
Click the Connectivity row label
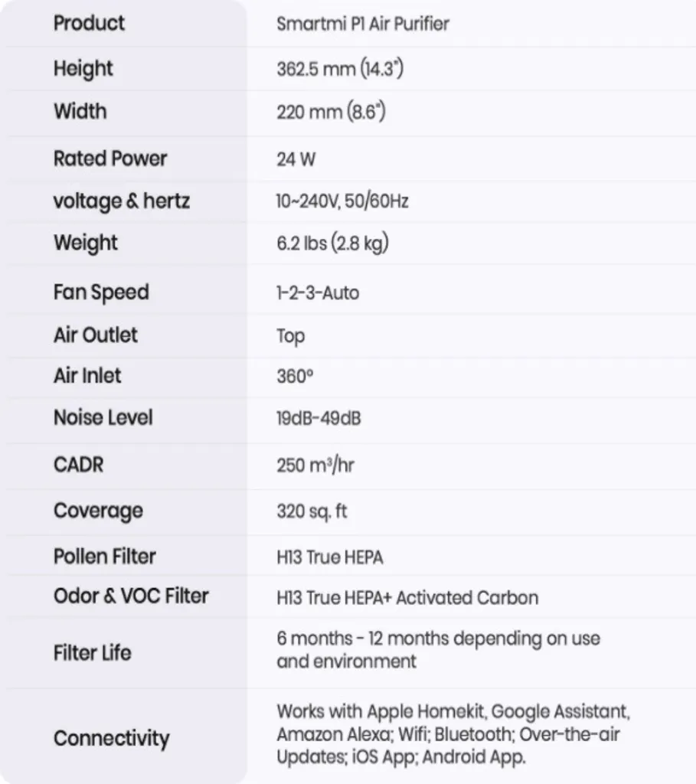pyautogui.click(x=112, y=739)
